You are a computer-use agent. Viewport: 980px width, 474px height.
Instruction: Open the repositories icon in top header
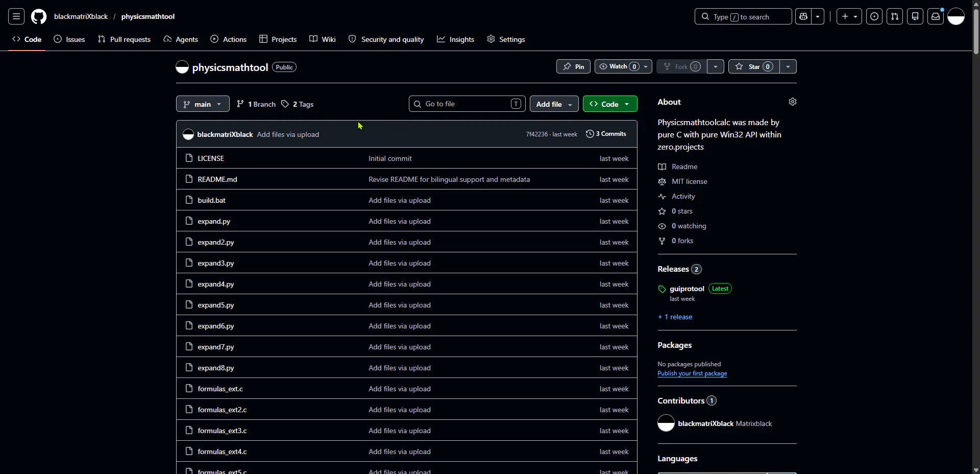tap(915, 16)
